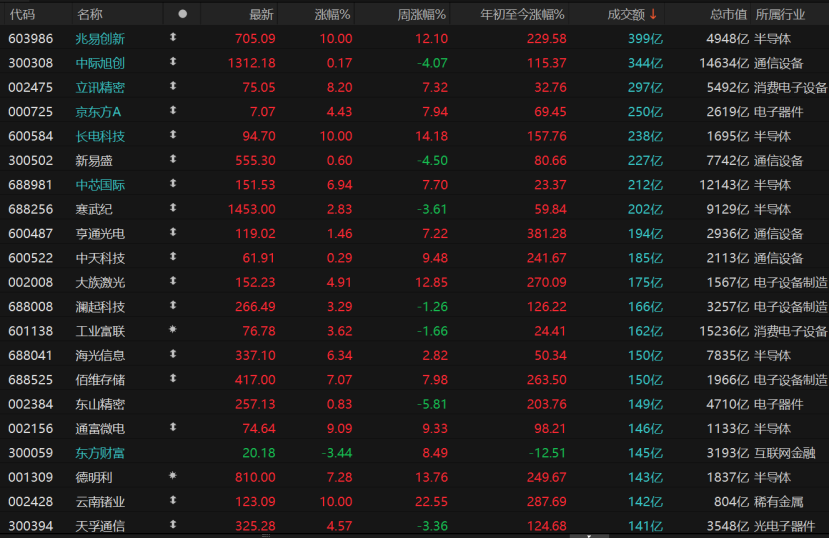The width and height of the screenshot is (830, 539).
Task: Select stock code 002384
Action: click(31, 404)
